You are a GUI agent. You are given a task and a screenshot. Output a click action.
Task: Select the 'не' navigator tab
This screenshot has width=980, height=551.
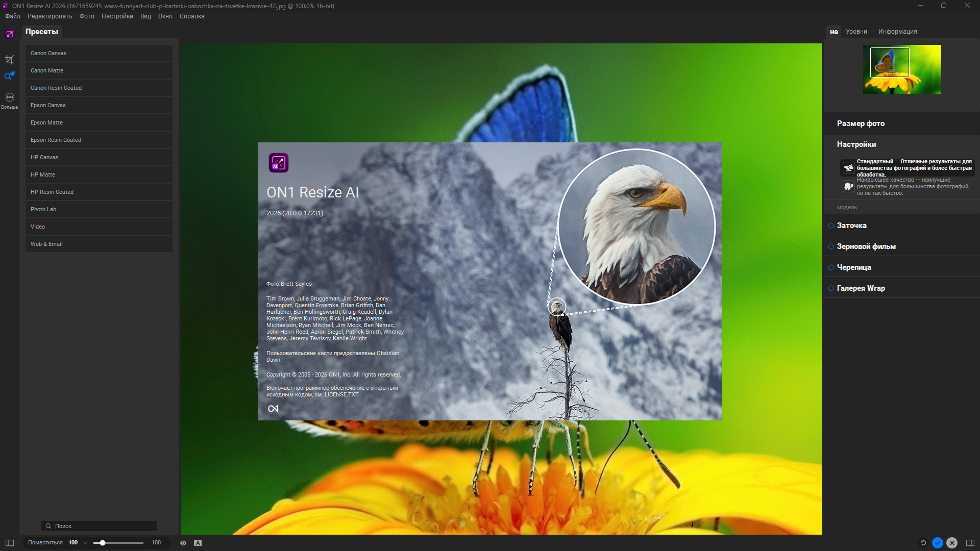click(x=834, y=32)
